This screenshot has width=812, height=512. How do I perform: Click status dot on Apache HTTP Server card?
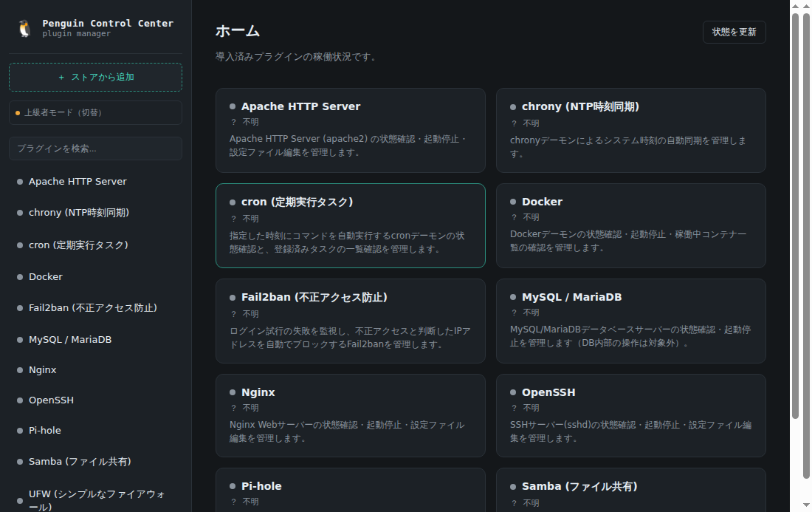[233, 106]
